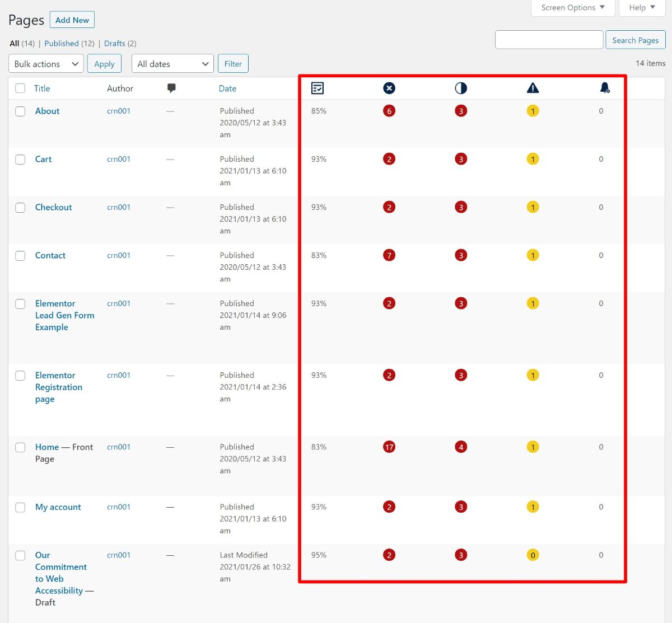
Task: Click the warnings triangle column icon
Action: click(x=533, y=88)
